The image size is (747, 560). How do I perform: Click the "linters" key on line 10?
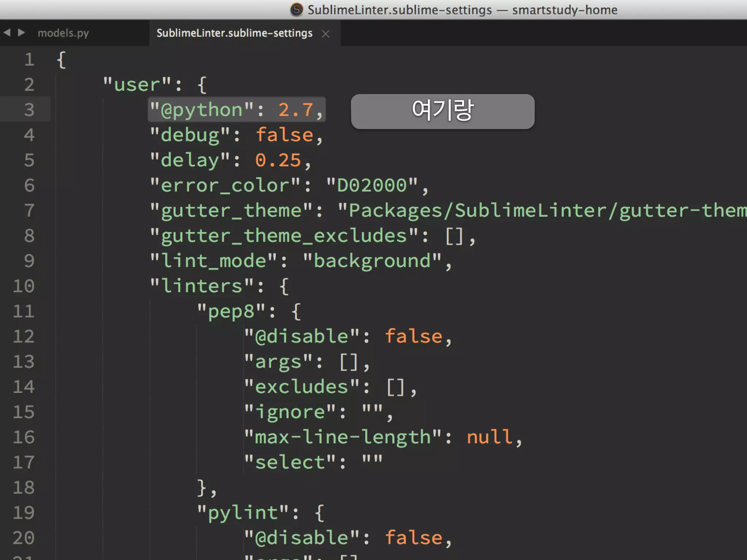202,286
